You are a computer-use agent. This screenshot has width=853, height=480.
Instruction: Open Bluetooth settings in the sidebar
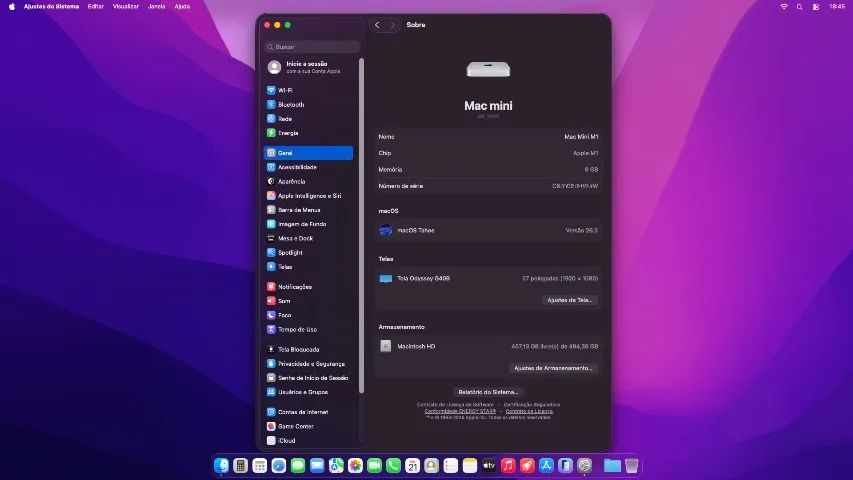308,104
